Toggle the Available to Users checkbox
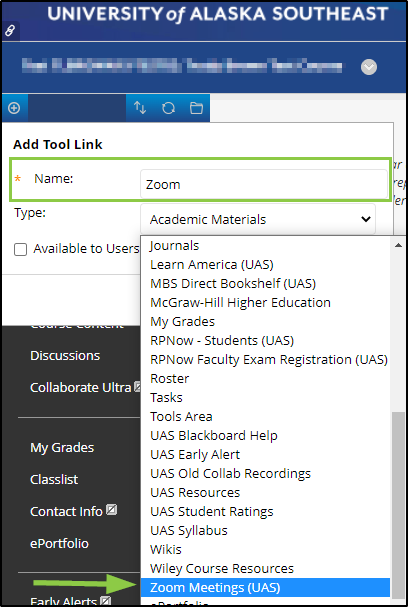This screenshot has width=408, height=607. (21, 249)
